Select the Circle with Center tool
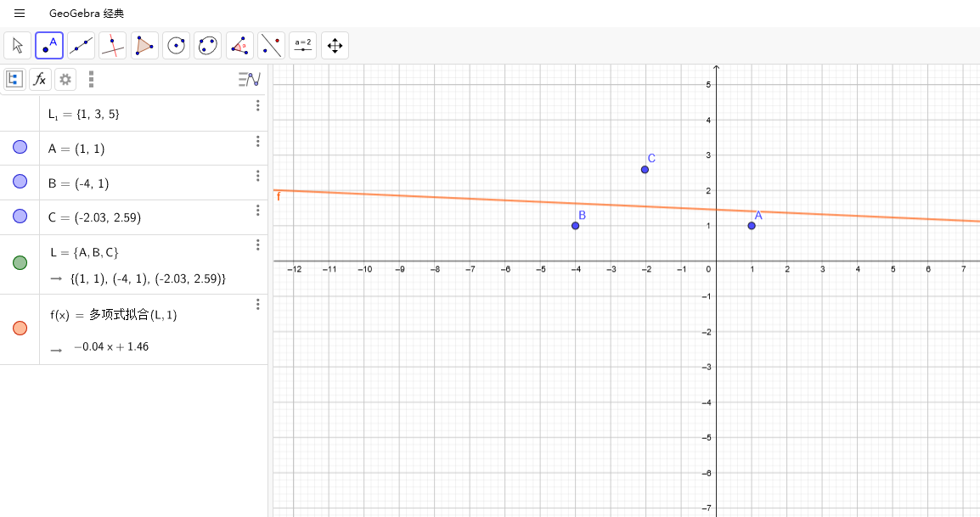This screenshot has width=980, height=517. (176, 44)
